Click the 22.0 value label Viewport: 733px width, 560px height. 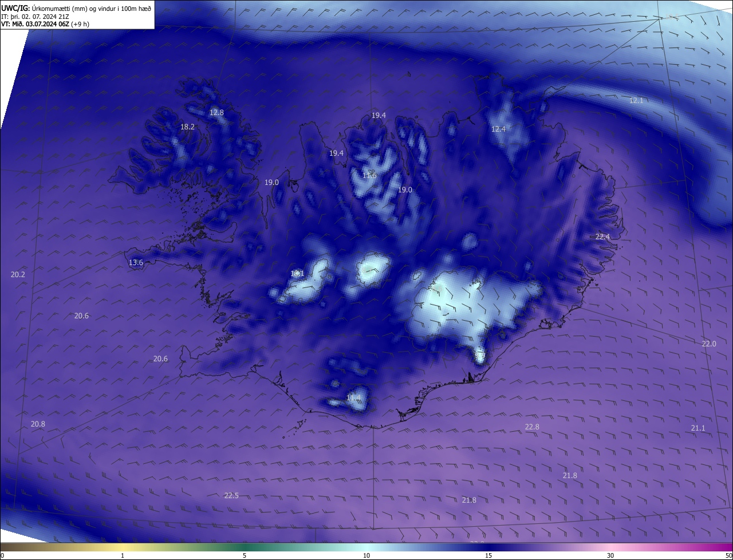pyautogui.click(x=709, y=344)
